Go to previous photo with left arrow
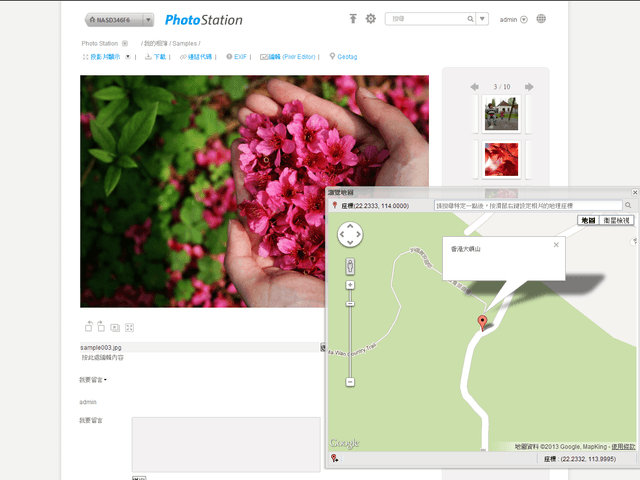This screenshot has height=480, width=640. click(x=474, y=87)
